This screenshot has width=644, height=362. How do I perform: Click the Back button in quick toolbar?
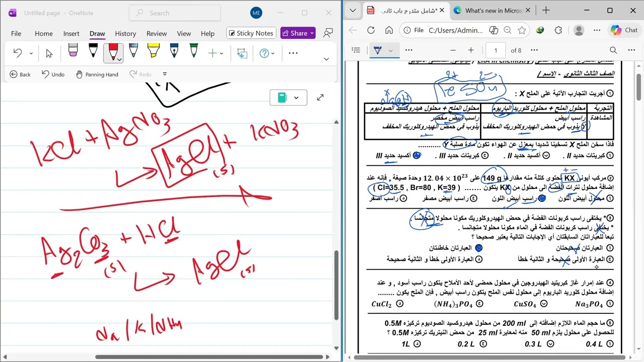tap(20, 74)
